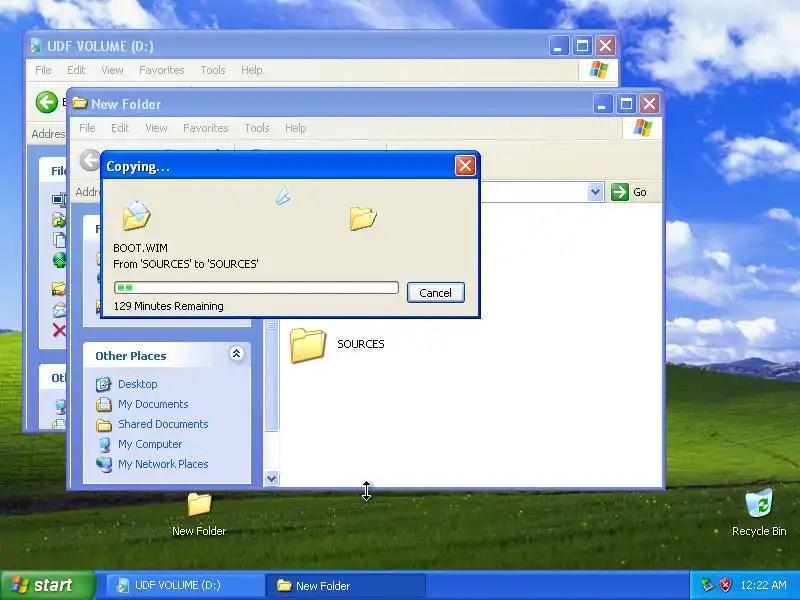The width and height of the screenshot is (800, 600).
Task: Close the Copying dialog
Action: click(465, 166)
